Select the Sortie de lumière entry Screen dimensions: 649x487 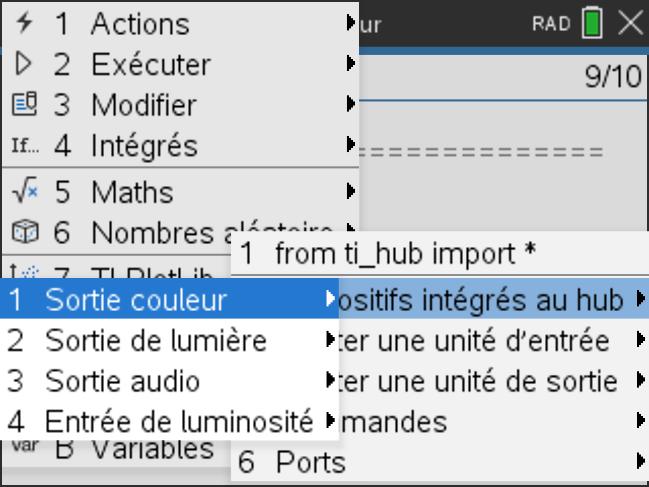point(155,340)
